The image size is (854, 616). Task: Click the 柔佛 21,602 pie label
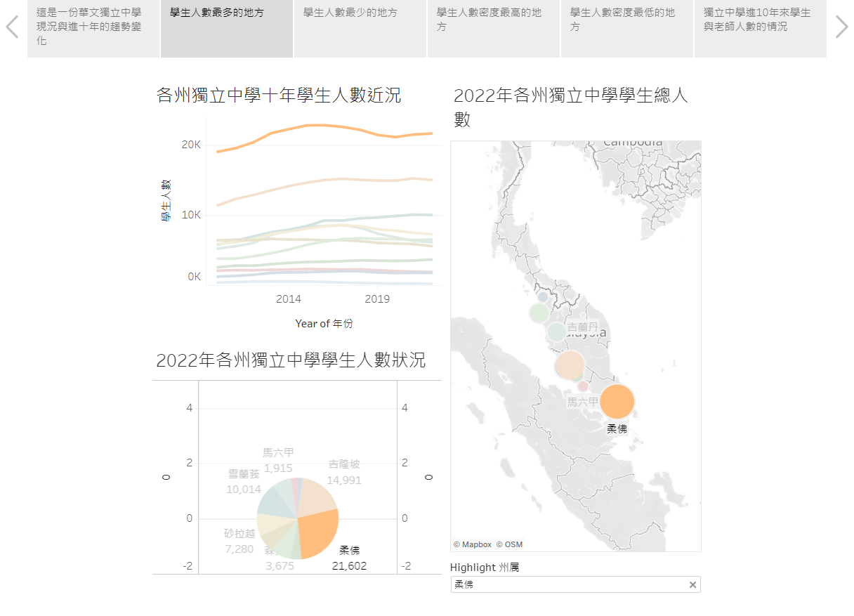tap(350, 558)
